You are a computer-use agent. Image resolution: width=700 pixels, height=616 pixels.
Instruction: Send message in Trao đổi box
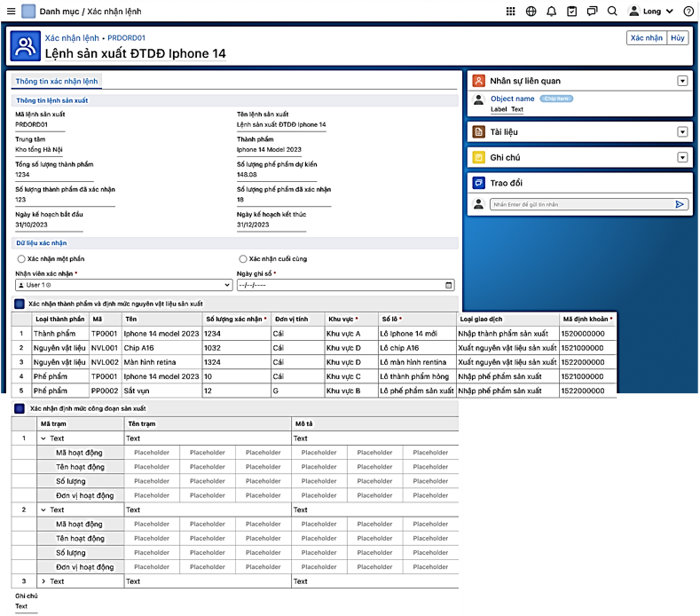(x=680, y=204)
